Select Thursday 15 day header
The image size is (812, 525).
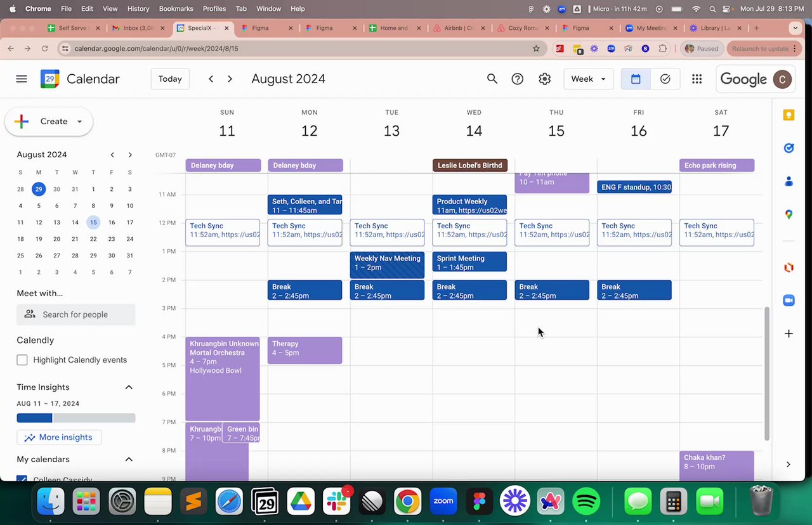[556, 131]
